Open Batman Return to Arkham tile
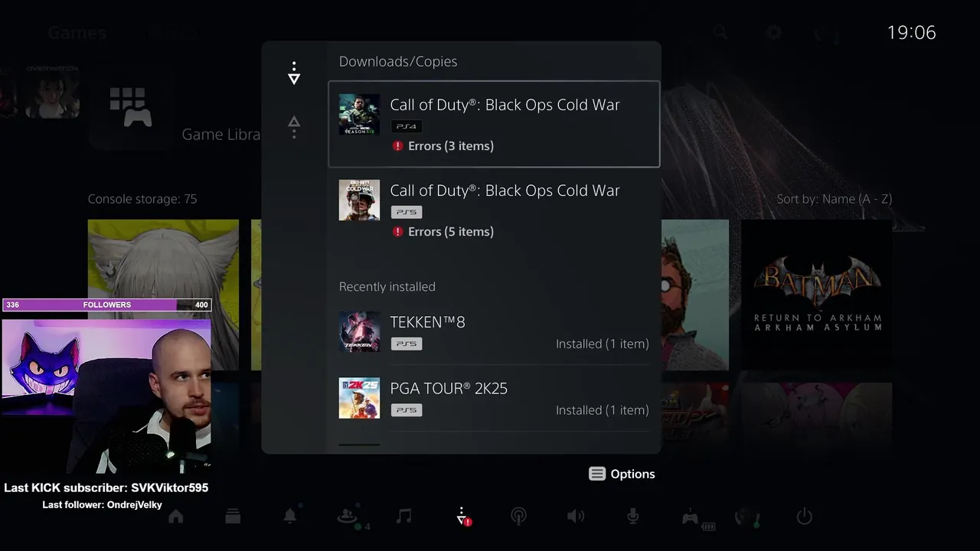Image resolution: width=980 pixels, height=551 pixels. coord(817,295)
